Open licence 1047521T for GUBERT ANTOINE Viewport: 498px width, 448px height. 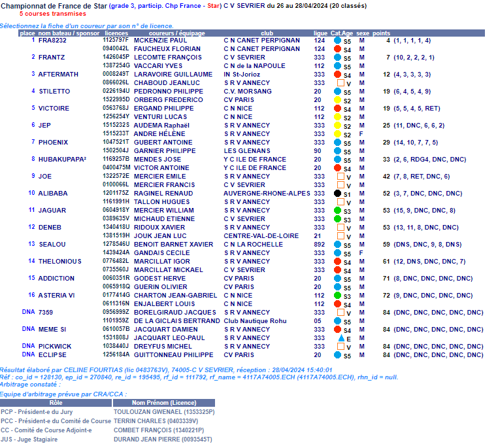coord(116,143)
